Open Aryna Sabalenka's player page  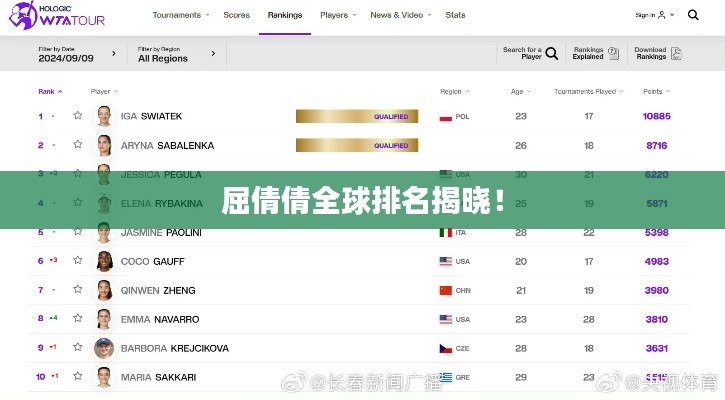pos(167,146)
